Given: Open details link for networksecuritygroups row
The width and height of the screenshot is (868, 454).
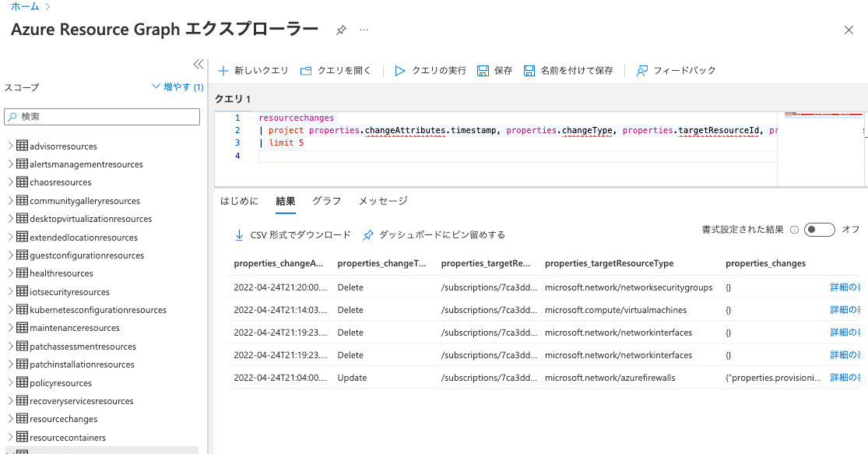Looking at the screenshot, I should (x=845, y=287).
